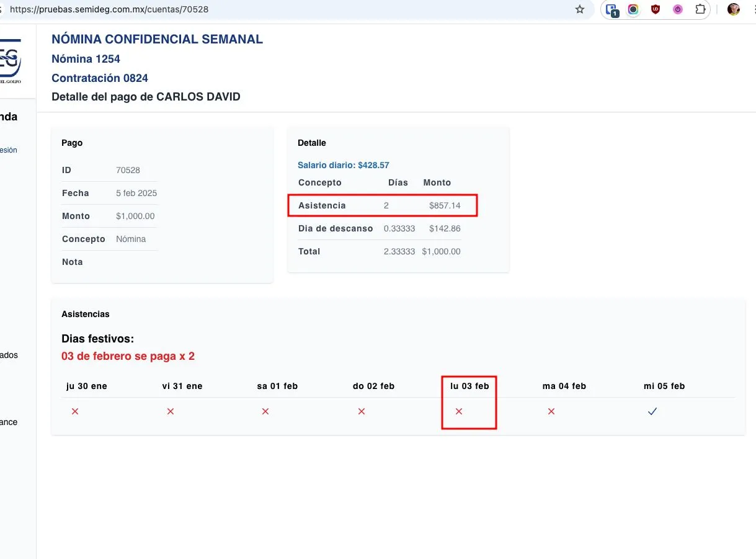Open the uBlock Origin extension
The image size is (756, 559).
point(655,9)
